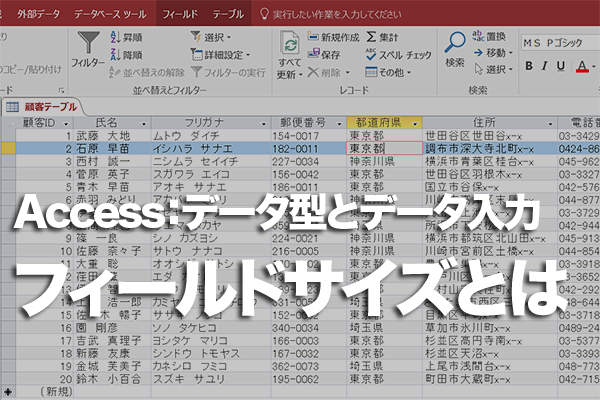The width and height of the screenshot is (600, 400).
Task: Delete record using 削除
Action: tap(324, 72)
